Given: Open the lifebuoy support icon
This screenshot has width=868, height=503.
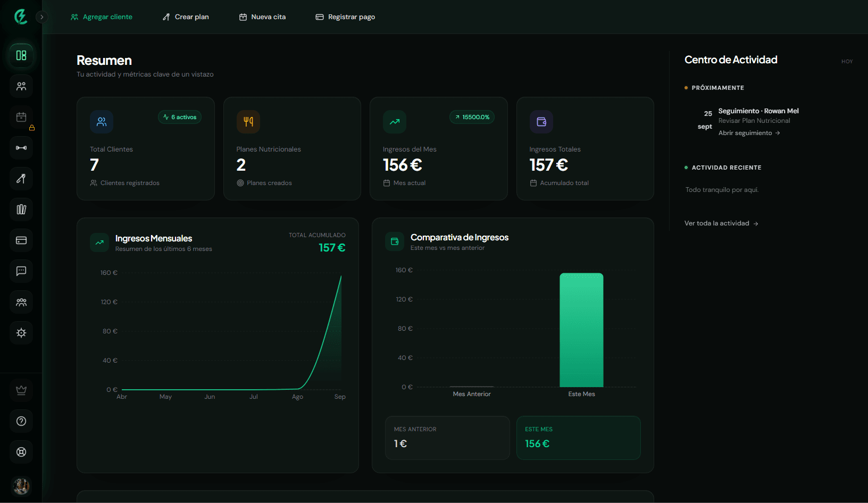Looking at the screenshot, I should tap(21, 452).
